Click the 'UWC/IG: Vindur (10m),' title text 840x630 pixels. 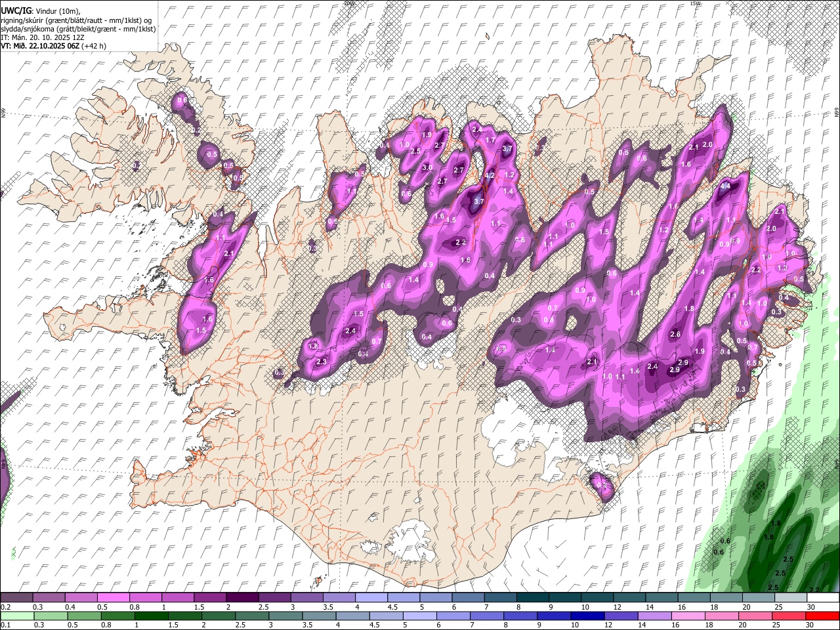point(41,10)
